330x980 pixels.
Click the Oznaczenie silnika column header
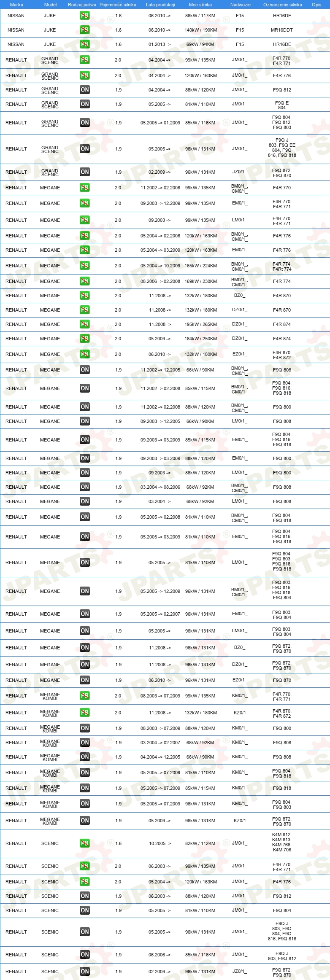click(x=283, y=5)
